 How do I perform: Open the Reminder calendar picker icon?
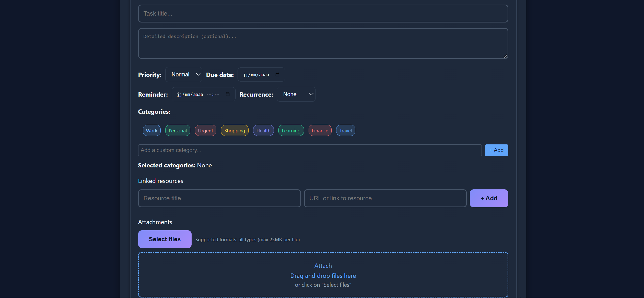pyautogui.click(x=228, y=94)
